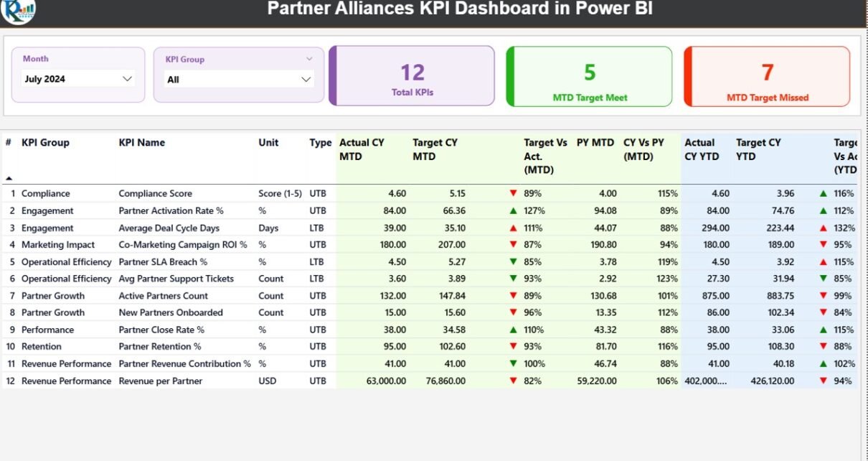Click the red down arrow for Revenue per Partner MTD
Screen dimensions: 868x461
[513, 381]
